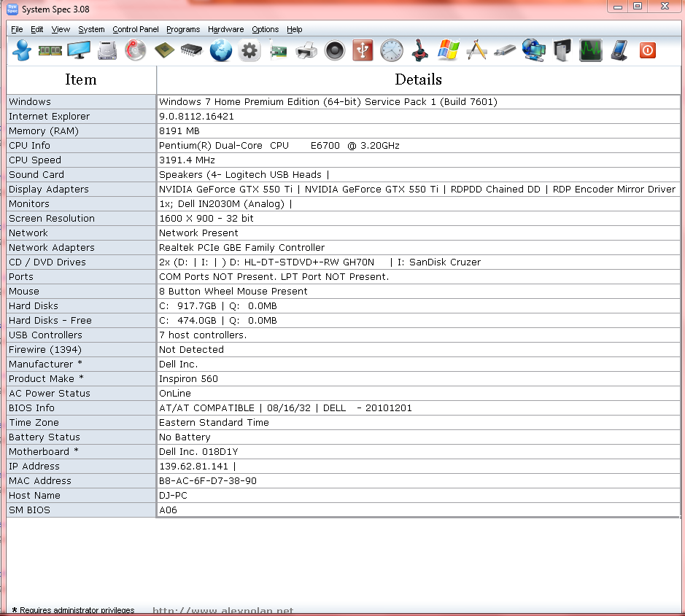
Task: Select the A06 SM BIOS value
Action: tap(168, 510)
